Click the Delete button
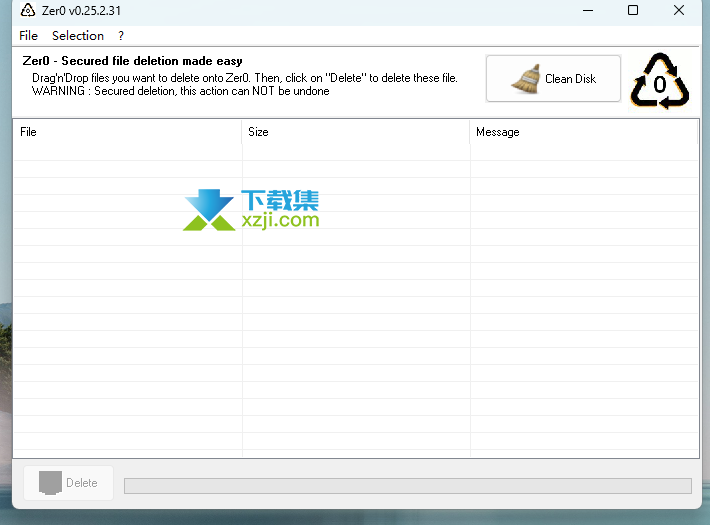This screenshot has height=525, width=710. [x=68, y=483]
